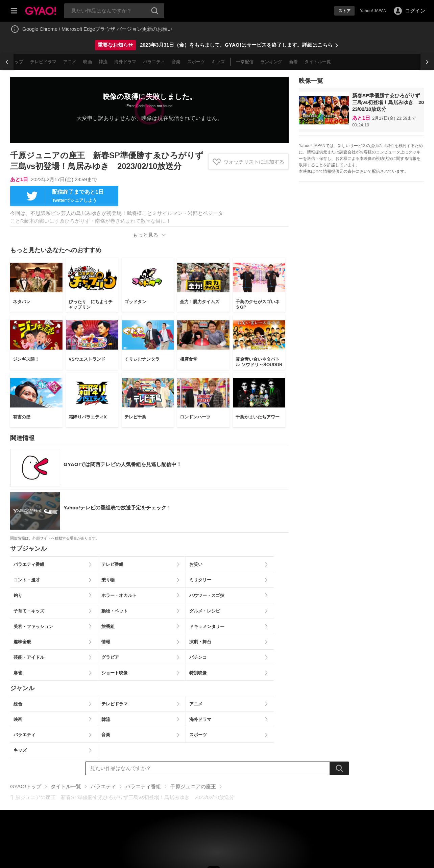Open the グルメ・レシピ subgenre row
The width and height of the screenshot is (434, 868).
[230, 611]
